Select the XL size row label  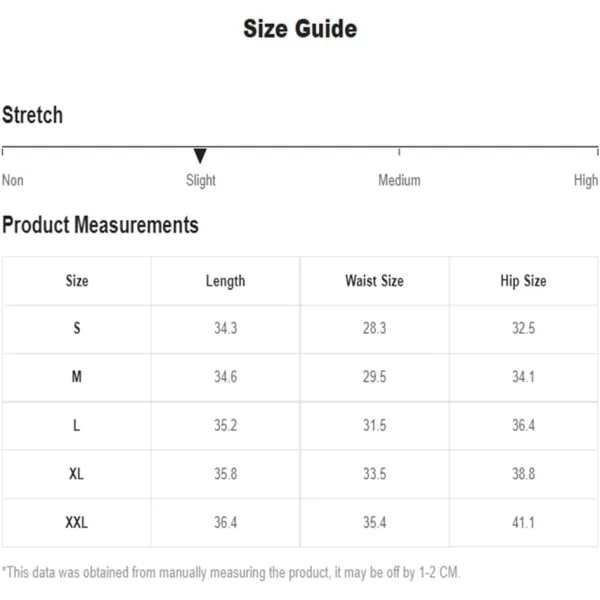tap(77, 474)
